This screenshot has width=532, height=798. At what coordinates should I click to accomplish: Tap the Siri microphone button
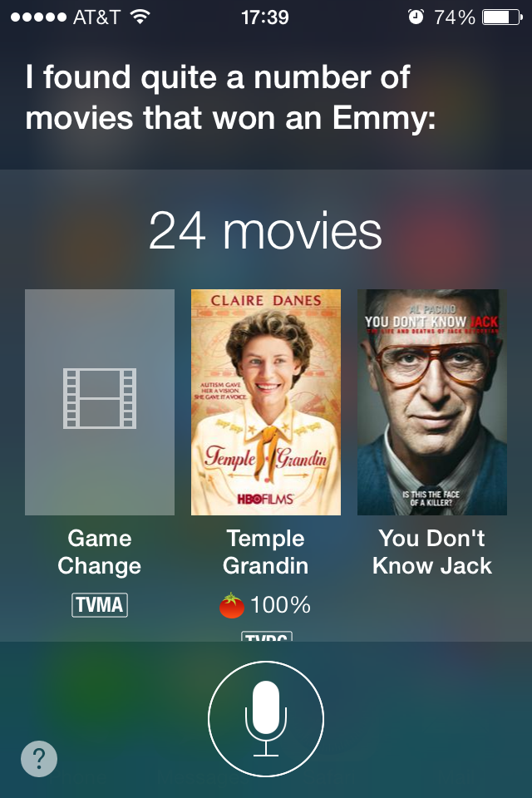tap(266, 718)
